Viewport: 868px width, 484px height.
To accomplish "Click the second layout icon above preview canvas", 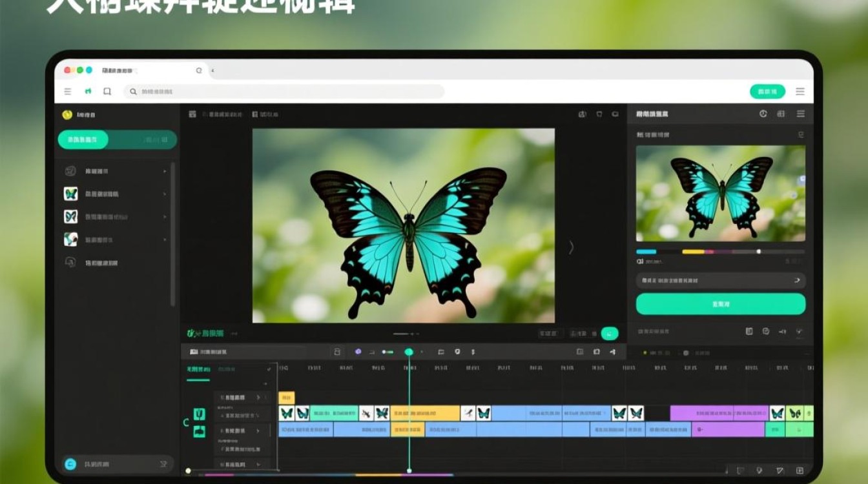I will (254, 114).
